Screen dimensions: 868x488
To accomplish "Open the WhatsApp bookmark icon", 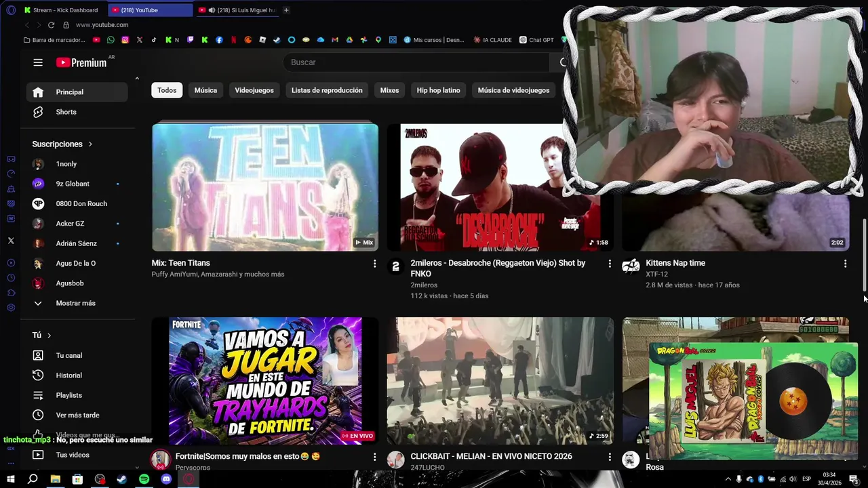I will tap(111, 40).
